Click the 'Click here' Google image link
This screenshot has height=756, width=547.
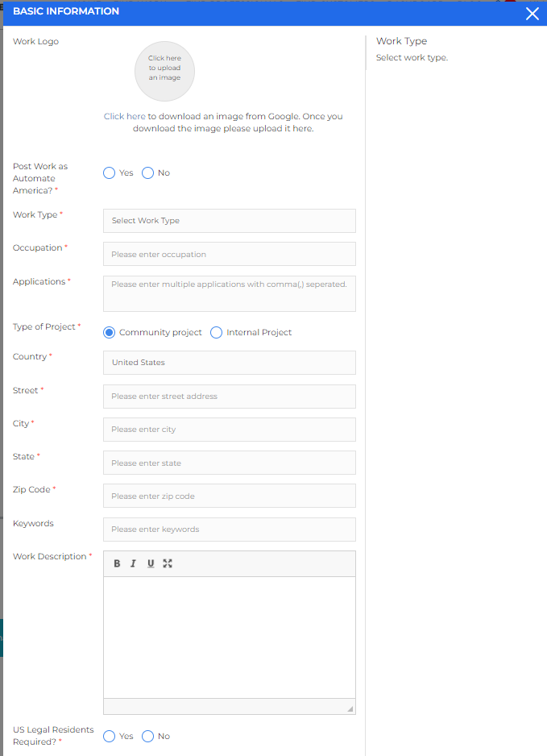(x=124, y=117)
